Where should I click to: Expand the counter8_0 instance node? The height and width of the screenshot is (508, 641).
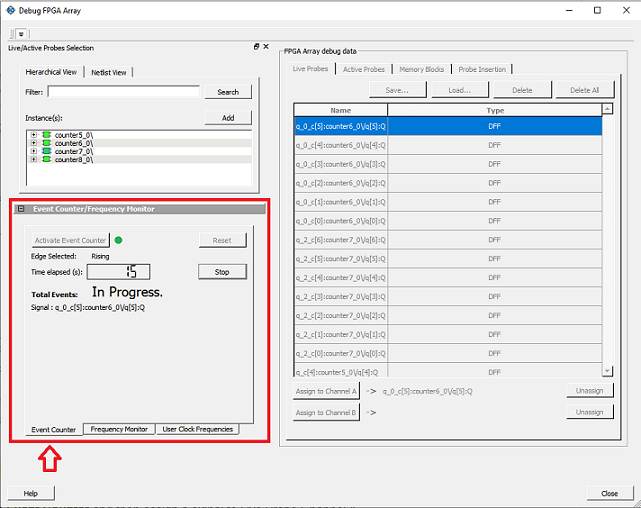(34, 159)
